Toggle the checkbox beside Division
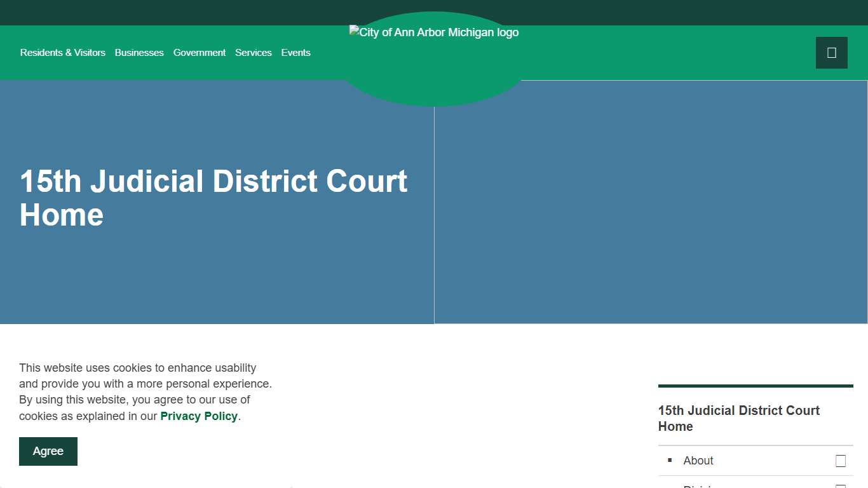868x488 pixels. (x=842, y=487)
